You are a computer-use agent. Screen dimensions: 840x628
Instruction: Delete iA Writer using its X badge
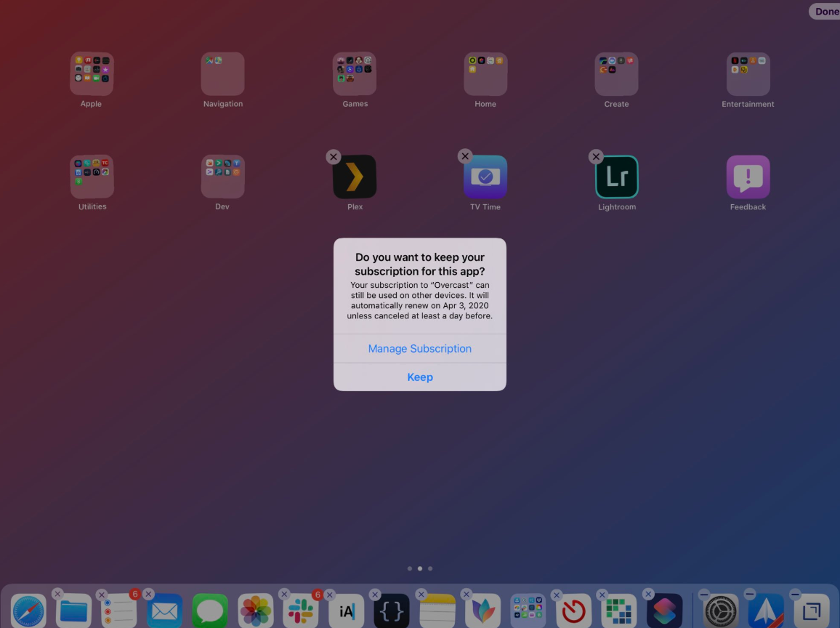coord(329,595)
